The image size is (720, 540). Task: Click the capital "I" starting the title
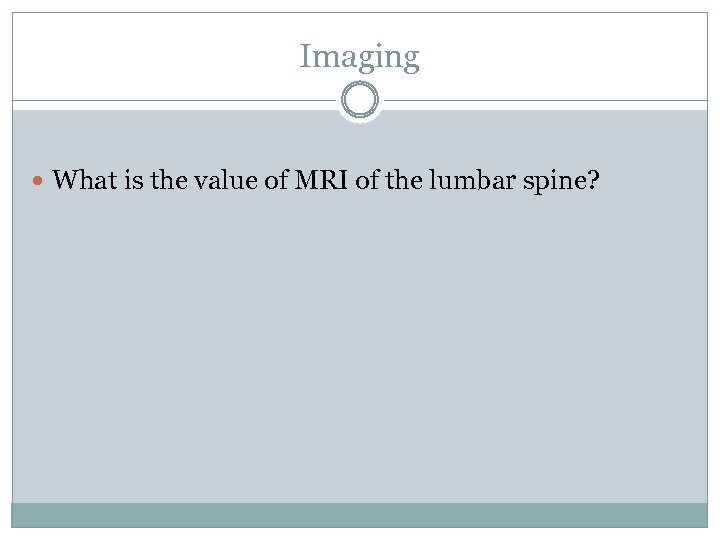(304, 56)
